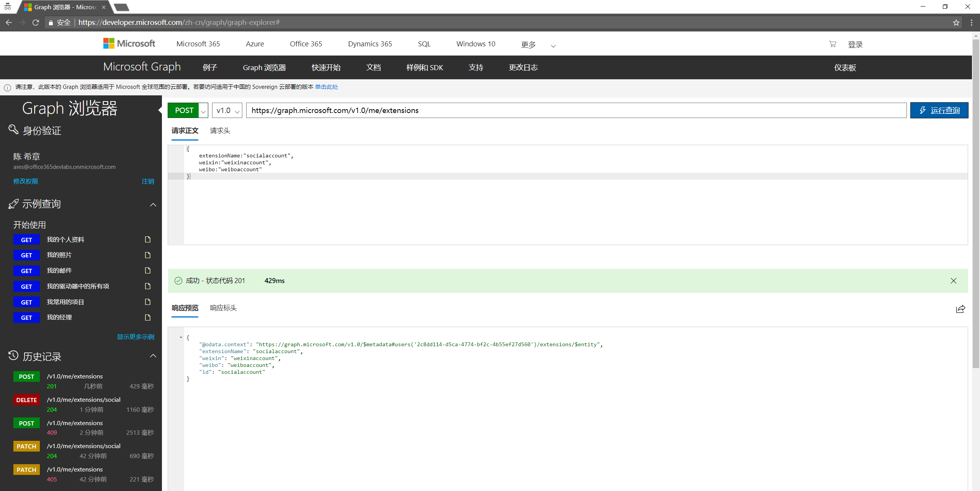980x491 pixels.
Task: Switch to the 响应标头 tab
Action: click(x=223, y=308)
